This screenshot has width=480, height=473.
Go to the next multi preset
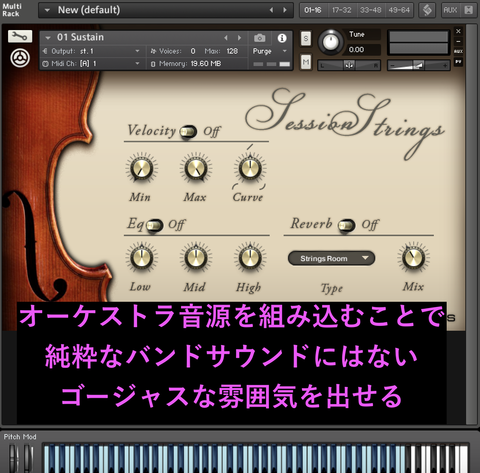coord(285,10)
